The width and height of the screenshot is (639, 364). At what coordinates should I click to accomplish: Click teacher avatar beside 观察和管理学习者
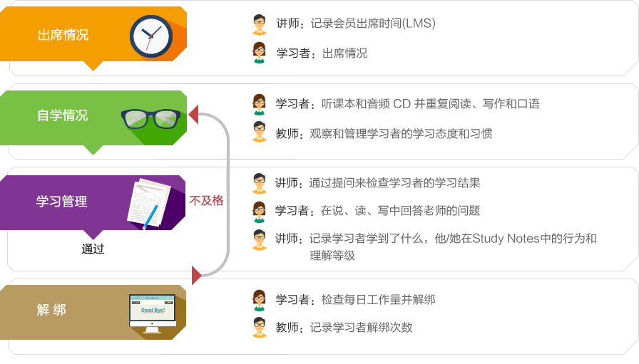coord(259,132)
